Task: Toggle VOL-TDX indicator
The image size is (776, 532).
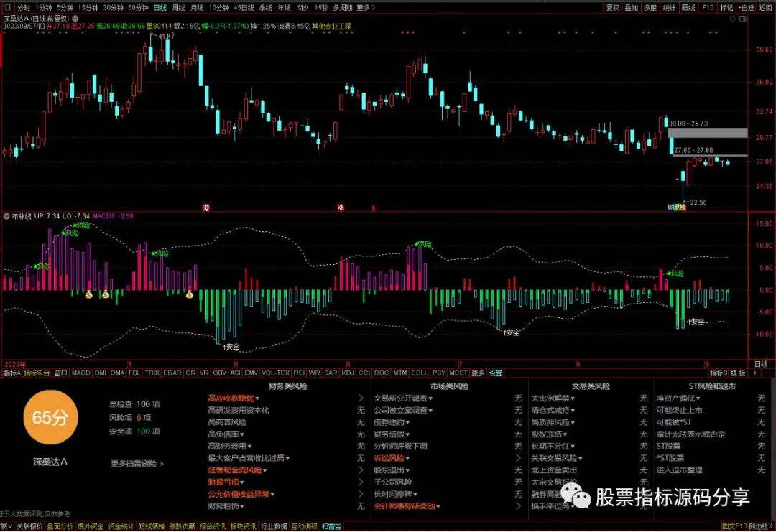Action: point(276,373)
